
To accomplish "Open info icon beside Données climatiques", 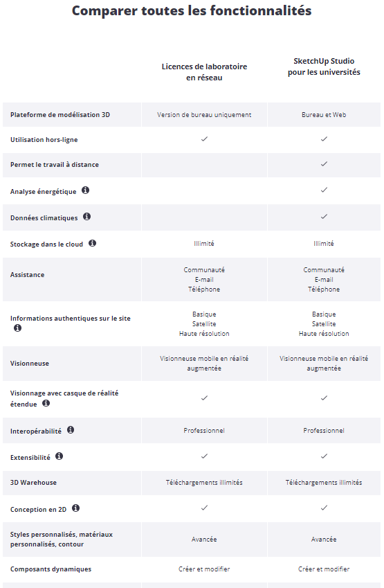I will click(x=87, y=216).
